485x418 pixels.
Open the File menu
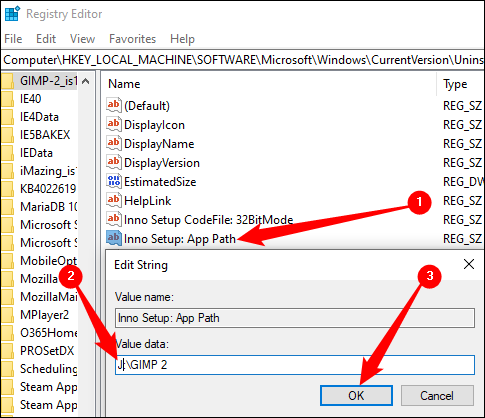click(x=13, y=39)
